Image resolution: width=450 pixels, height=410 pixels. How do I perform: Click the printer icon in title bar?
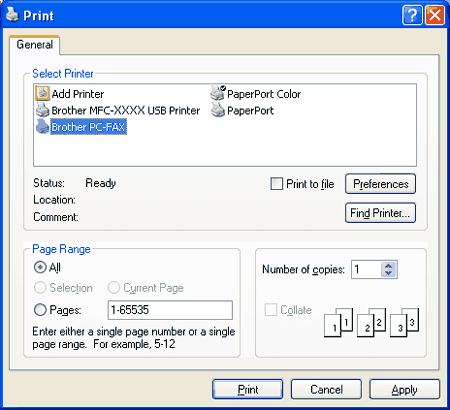[13, 14]
